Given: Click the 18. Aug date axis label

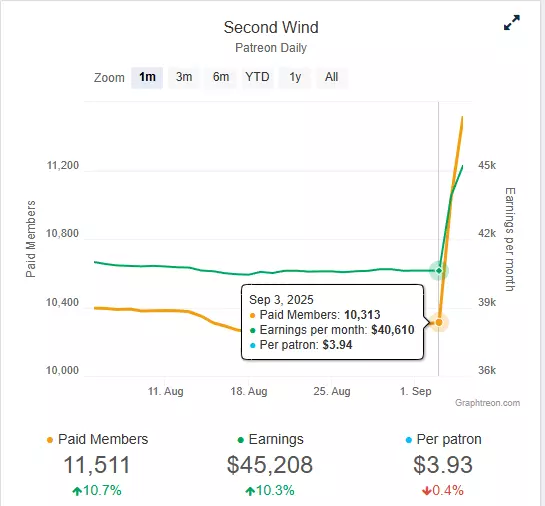Looking at the screenshot, I should coord(249,391).
